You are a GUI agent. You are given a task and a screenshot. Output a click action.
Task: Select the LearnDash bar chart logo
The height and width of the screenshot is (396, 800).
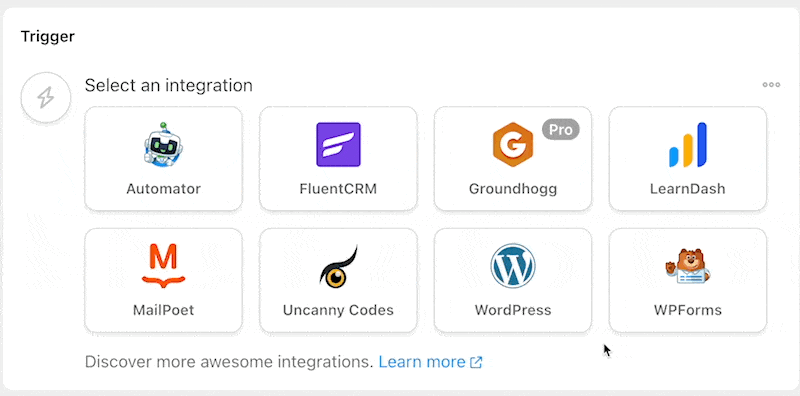click(x=688, y=145)
